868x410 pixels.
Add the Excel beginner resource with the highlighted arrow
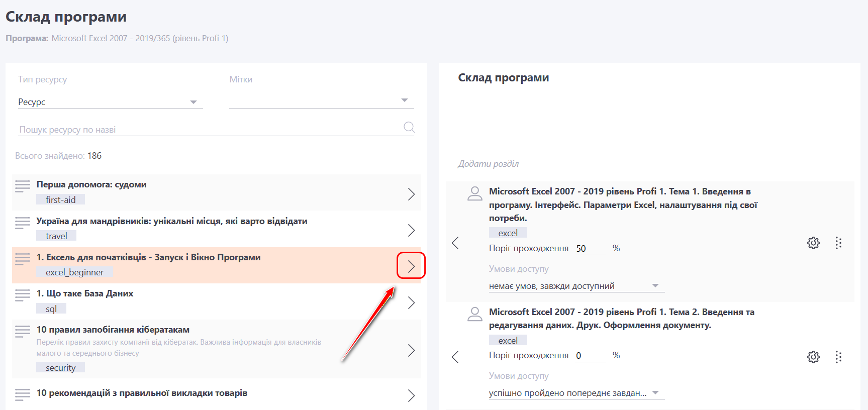[411, 266]
